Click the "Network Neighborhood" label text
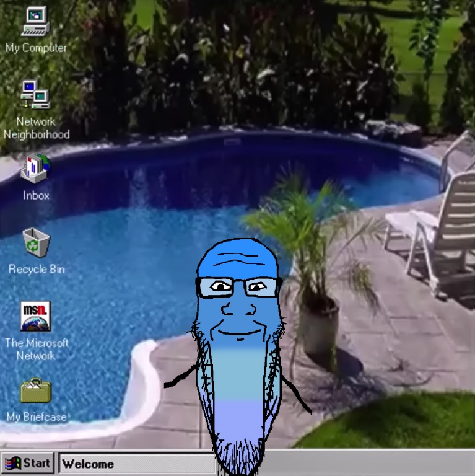 pos(36,128)
